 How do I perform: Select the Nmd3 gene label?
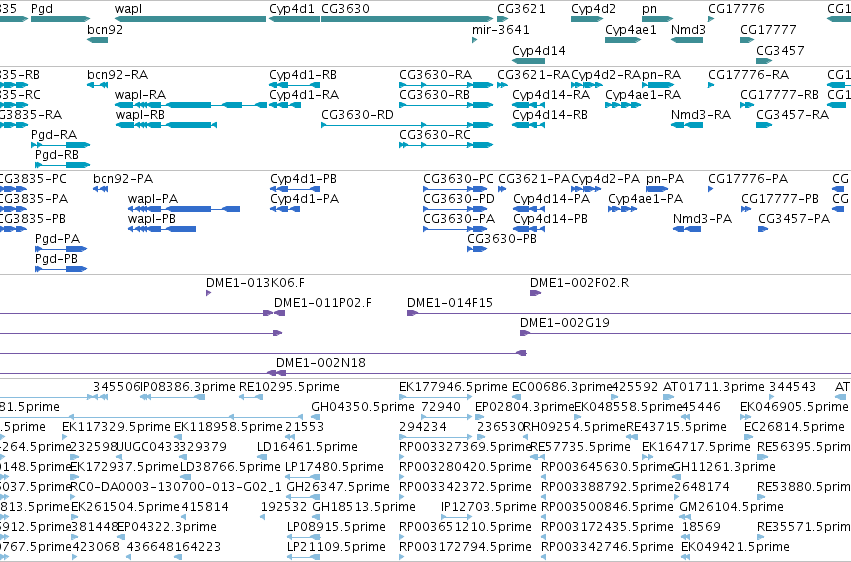click(x=688, y=30)
